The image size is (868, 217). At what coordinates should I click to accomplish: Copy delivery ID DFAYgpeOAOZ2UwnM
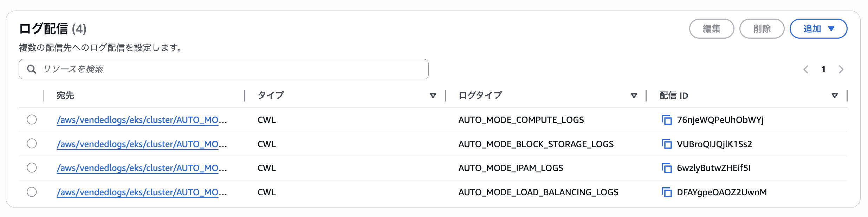pyautogui.click(x=666, y=192)
